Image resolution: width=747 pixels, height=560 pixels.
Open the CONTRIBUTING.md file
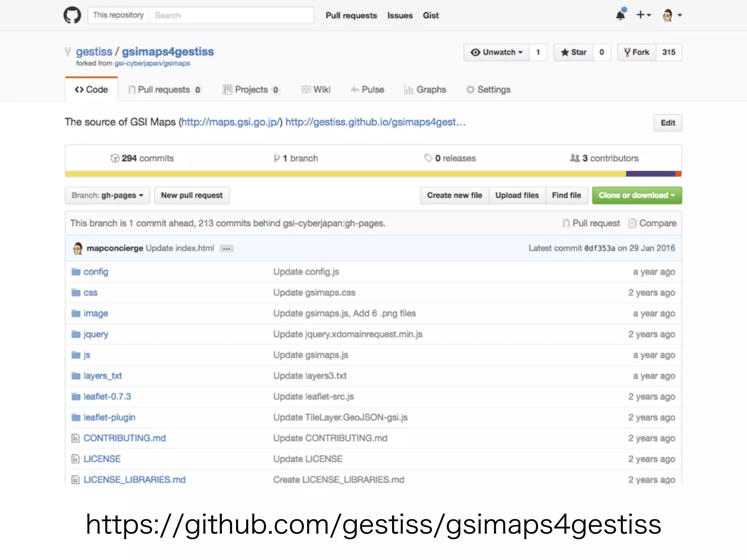pyautogui.click(x=124, y=438)
